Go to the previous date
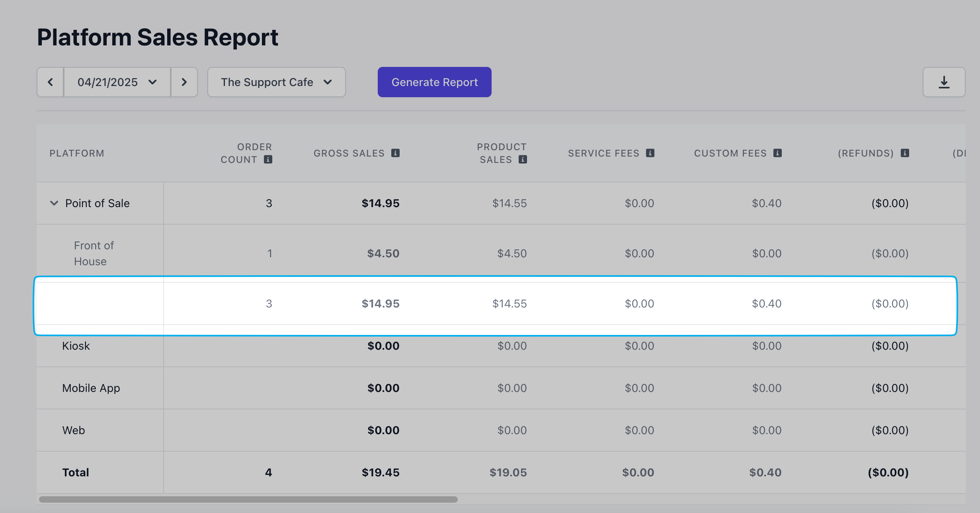 (50, 82)
